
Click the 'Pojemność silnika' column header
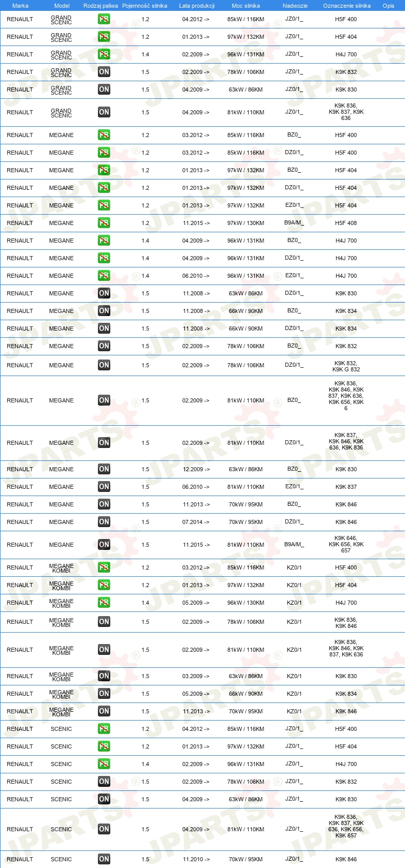point(145,6)
